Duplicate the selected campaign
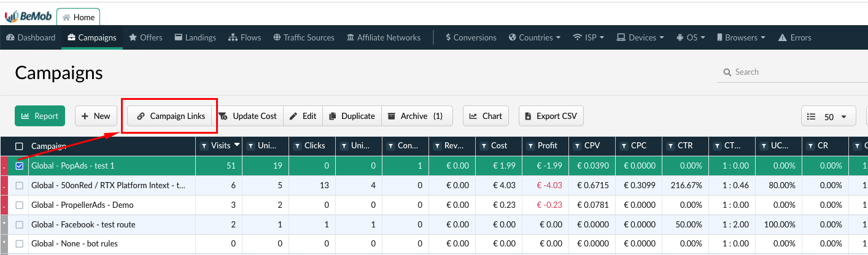Image resolution: width=868 pixels, height=255 pixels. coord(352,116)
